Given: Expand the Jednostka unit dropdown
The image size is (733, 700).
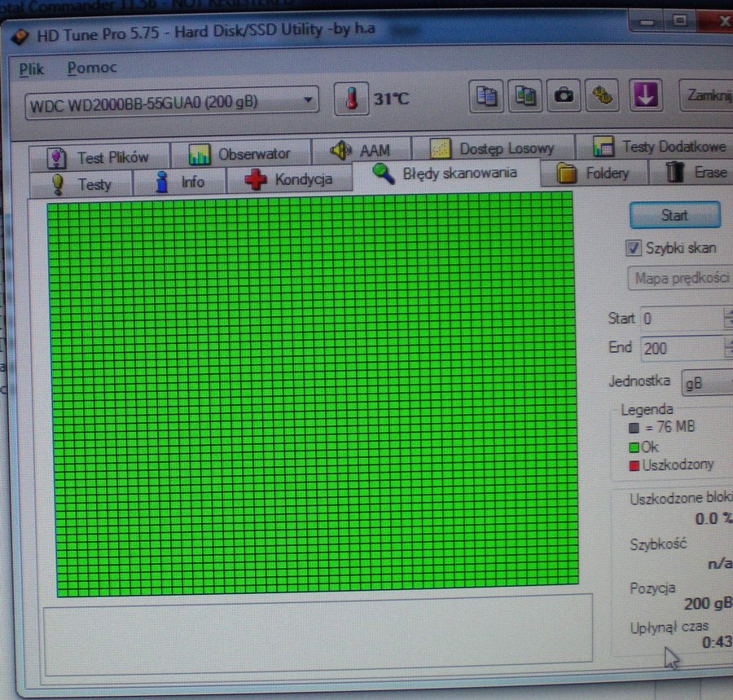Looking at the screenshot, I should point(705,381).
